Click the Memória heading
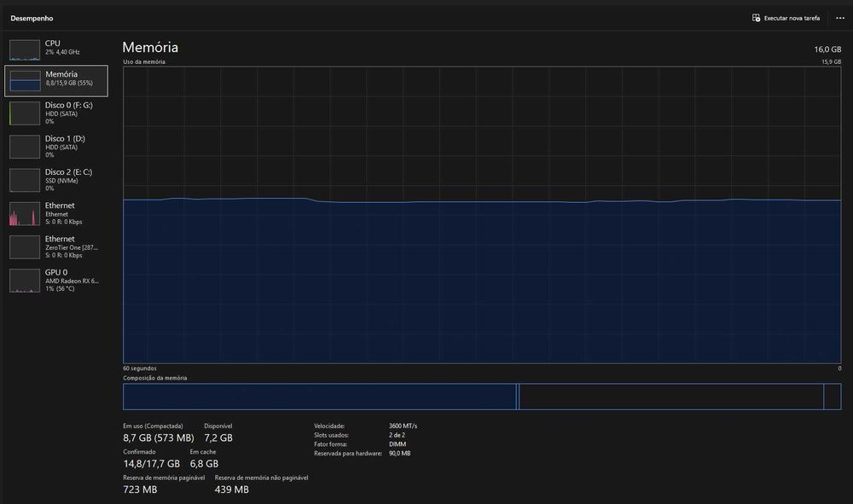The image size is (853, 504). tap(150, 47)
